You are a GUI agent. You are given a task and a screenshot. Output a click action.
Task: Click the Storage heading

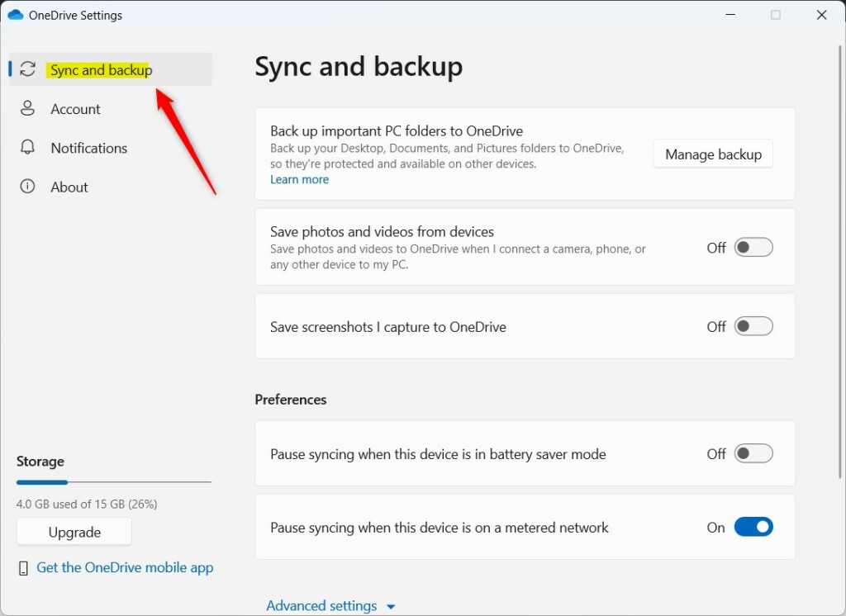(x=40, y=462)
